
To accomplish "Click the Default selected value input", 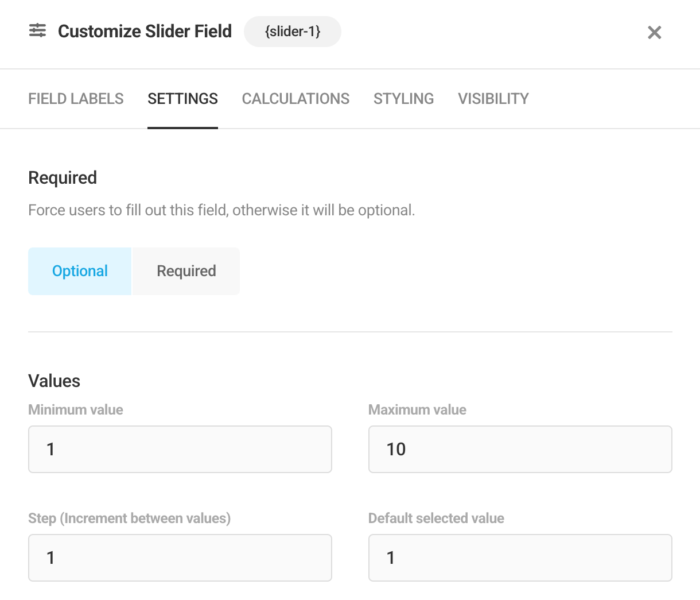I will 520,558.
